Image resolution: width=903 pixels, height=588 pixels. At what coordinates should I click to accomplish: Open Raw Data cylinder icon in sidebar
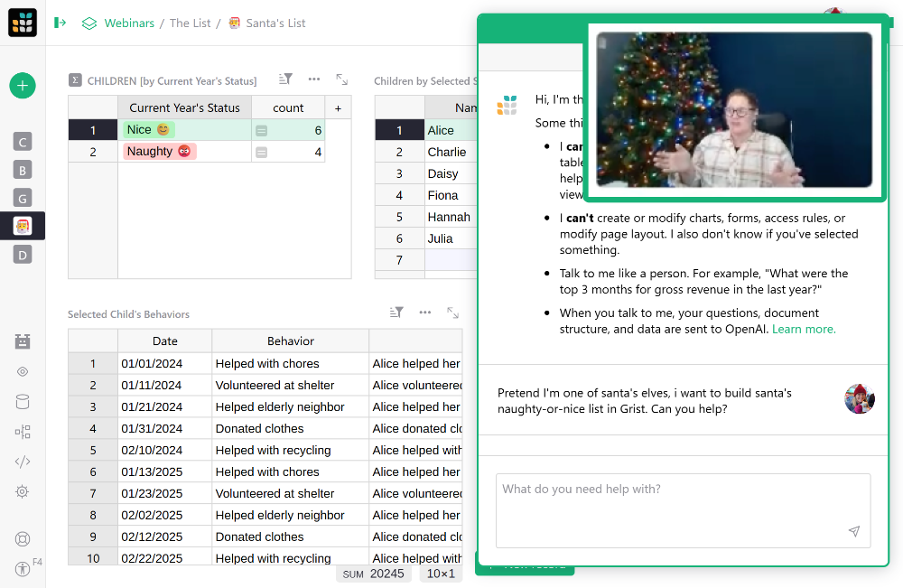pos(23,402)
